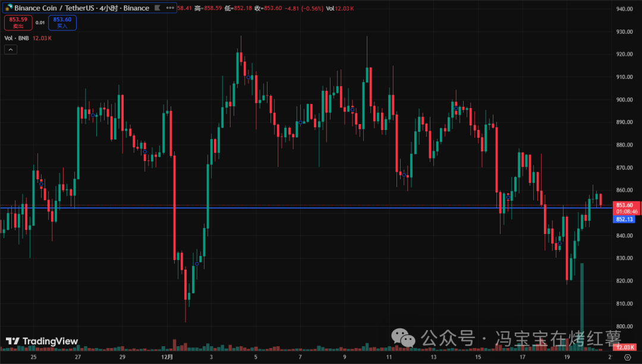Click the tall green volume spike bar
The height and width of the screenshot is (364, 642).
click(x=582, y=303)
